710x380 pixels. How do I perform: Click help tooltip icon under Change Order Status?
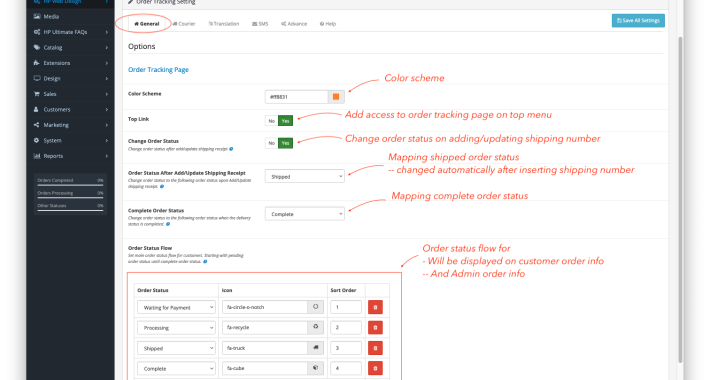pyautogui.click(x=231, y=149)
